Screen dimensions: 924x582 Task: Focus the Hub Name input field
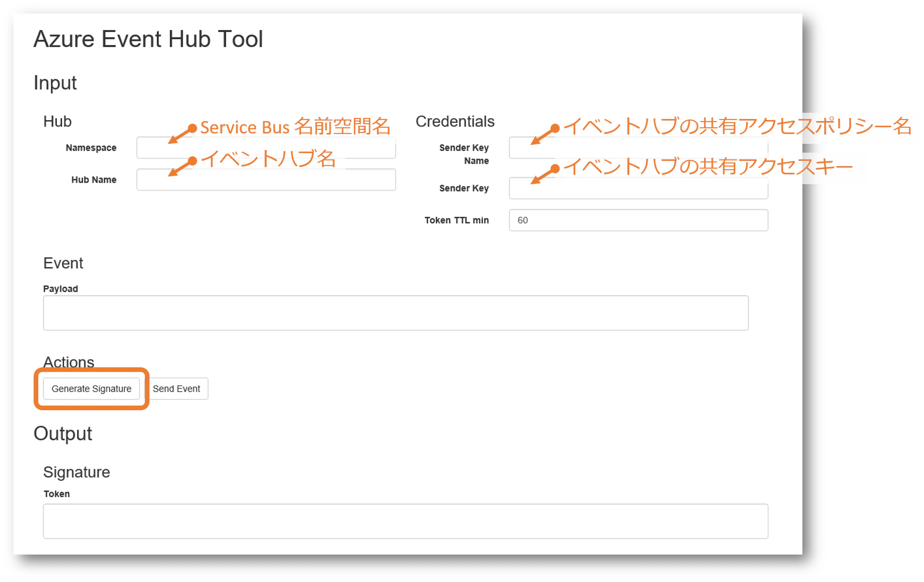click(266, 180)
